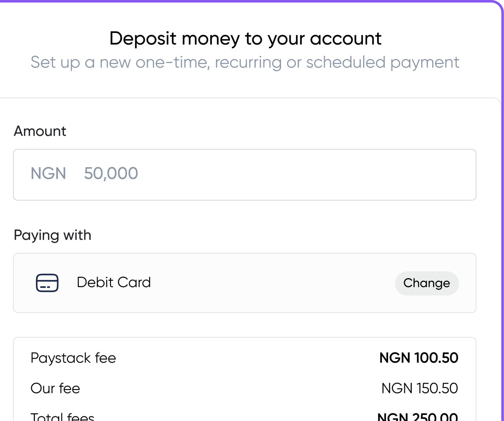Click the Our fee label

click(55, 388)
